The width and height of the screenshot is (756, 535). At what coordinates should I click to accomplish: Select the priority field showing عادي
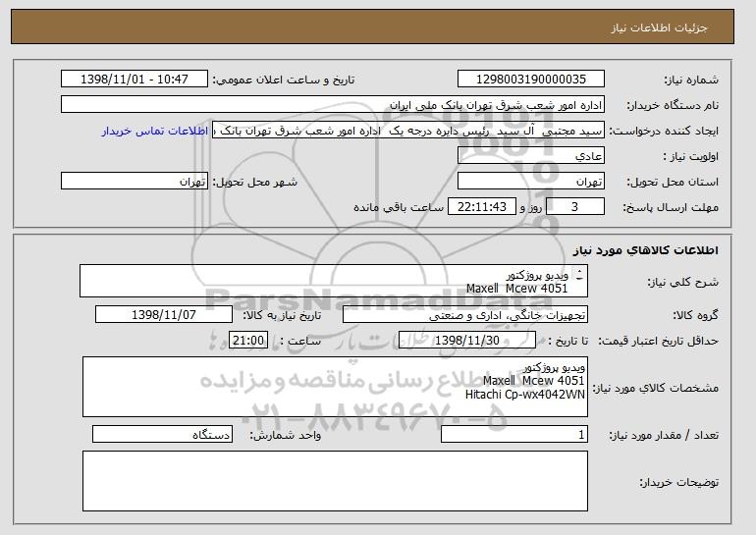pyautogui.click(x=531, y=156)
